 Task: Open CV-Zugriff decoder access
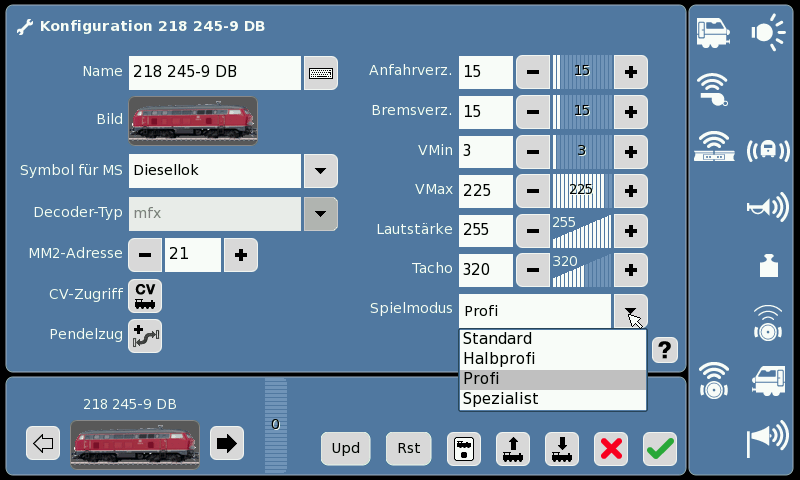[145, 296]
